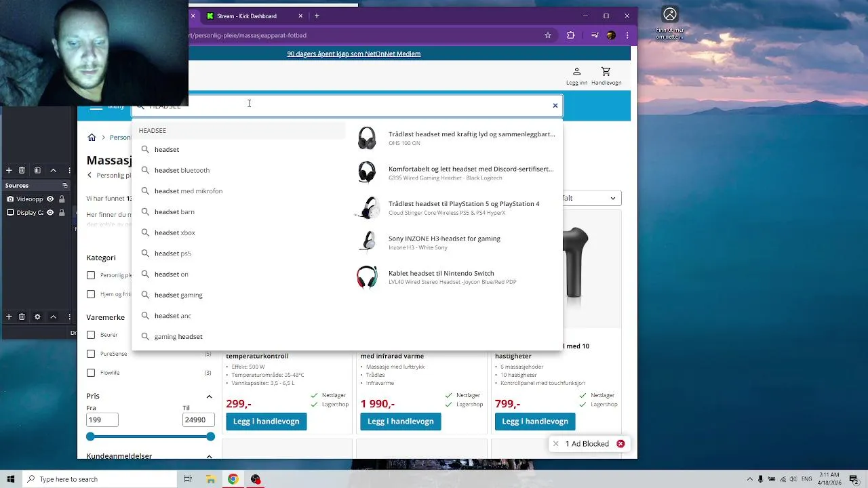Move source up in OBS Sources panel
Screen dimensions: 868x488
tap(53, 317)
